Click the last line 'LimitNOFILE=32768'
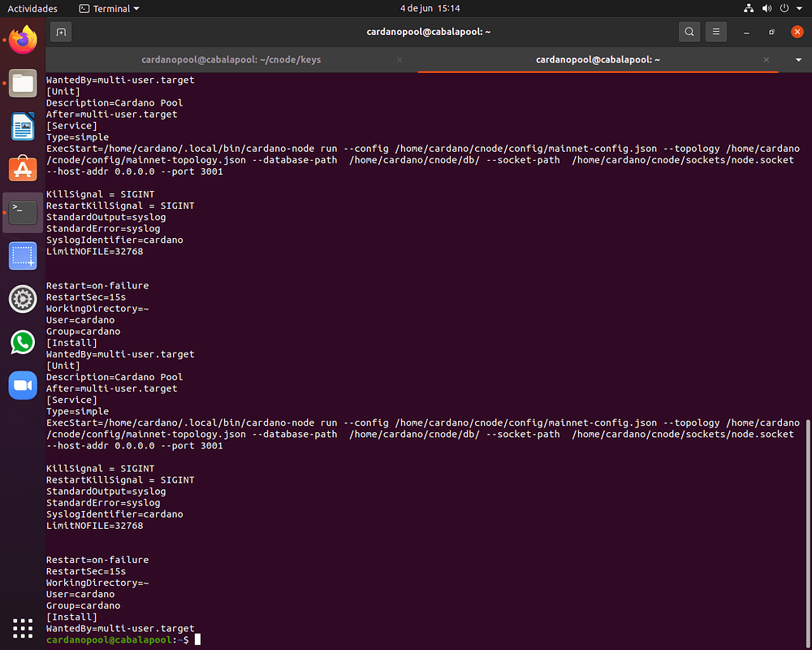The height and width of the screenshot is (650, 812). (x=95, y=526)
